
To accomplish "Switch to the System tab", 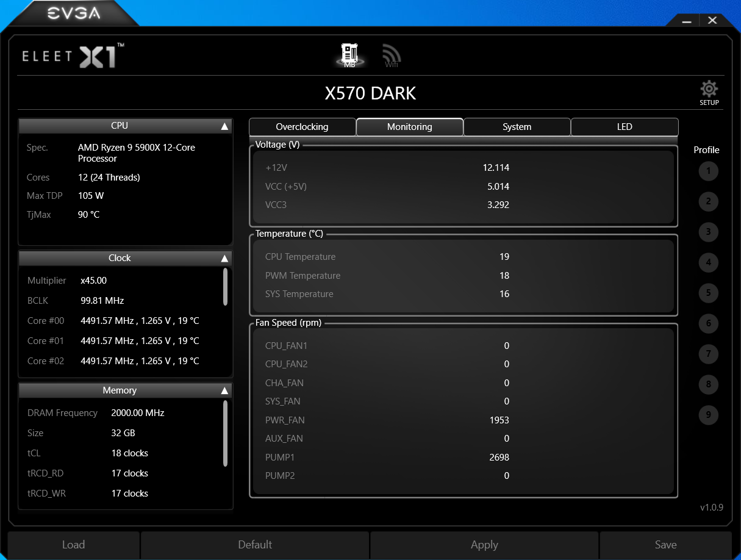I will coord(517,127).
